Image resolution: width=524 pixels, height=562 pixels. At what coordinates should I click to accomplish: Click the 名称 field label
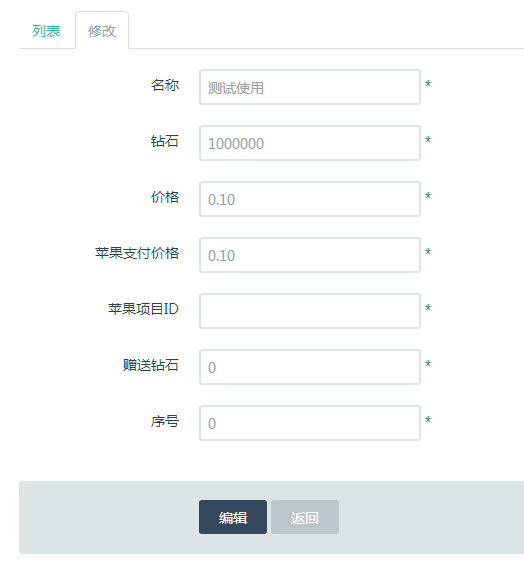[x=165, y=85]
